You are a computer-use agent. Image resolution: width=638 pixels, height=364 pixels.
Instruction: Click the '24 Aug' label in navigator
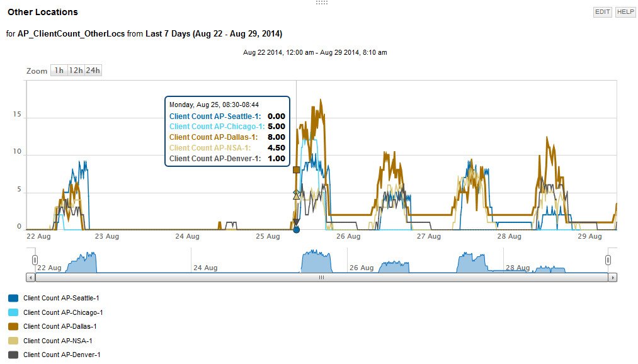pyautogui.click(x=205, y=268)
